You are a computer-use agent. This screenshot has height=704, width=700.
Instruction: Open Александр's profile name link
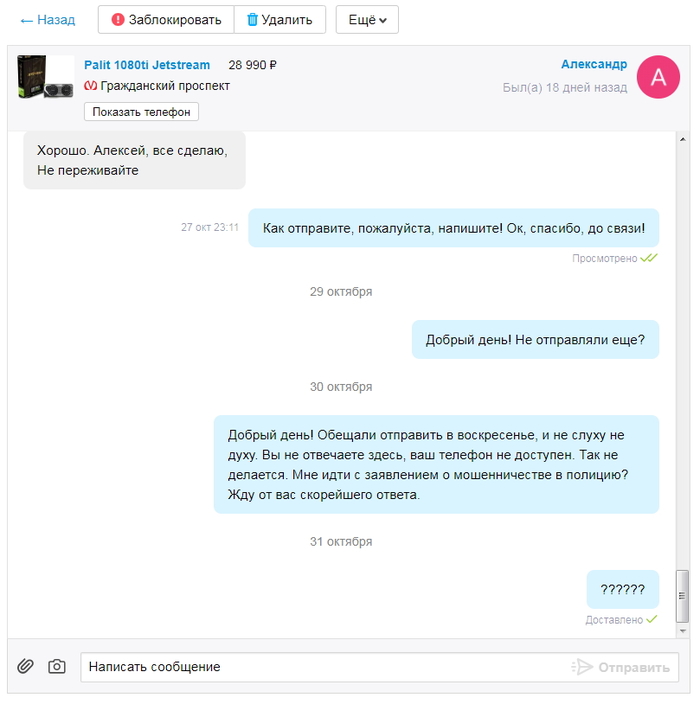(x=594, y=64)
